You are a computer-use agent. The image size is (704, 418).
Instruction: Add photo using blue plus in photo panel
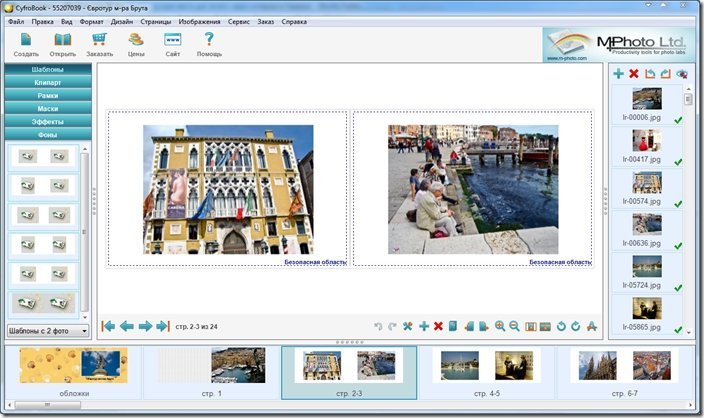618,74
